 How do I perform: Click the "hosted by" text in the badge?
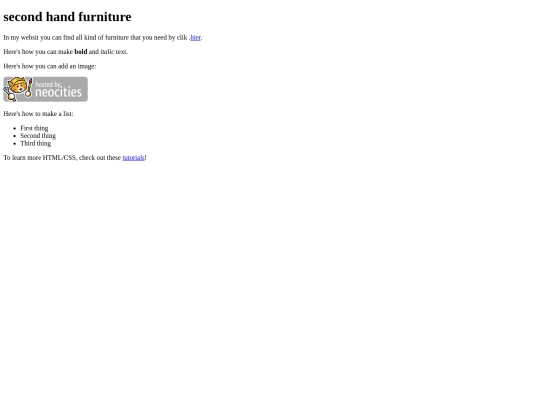point(48,84)
